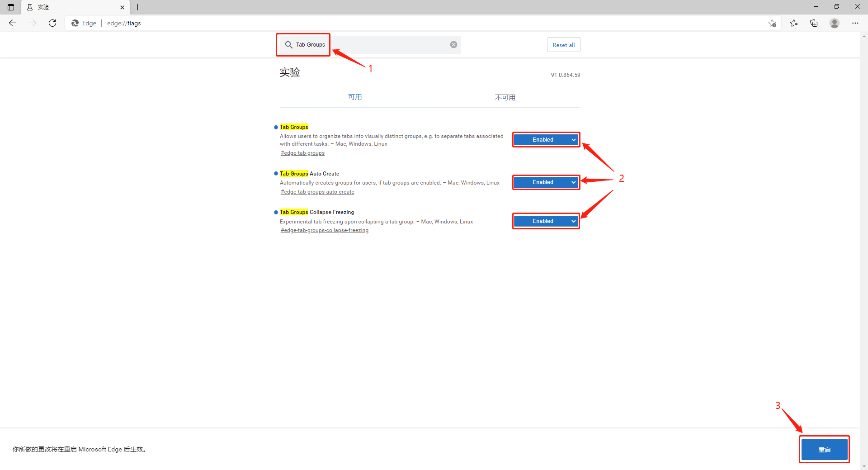The width and height of the screenshot is (868, 470).
Task: Switch to the 不可用 tab
Action: click(505, 97)
